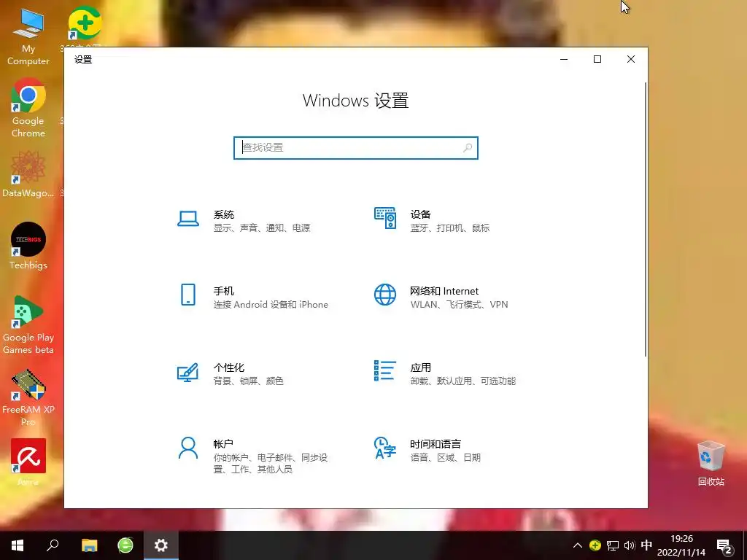
Task: Open Personalization paintbrush icon
Action: [187, 373]
